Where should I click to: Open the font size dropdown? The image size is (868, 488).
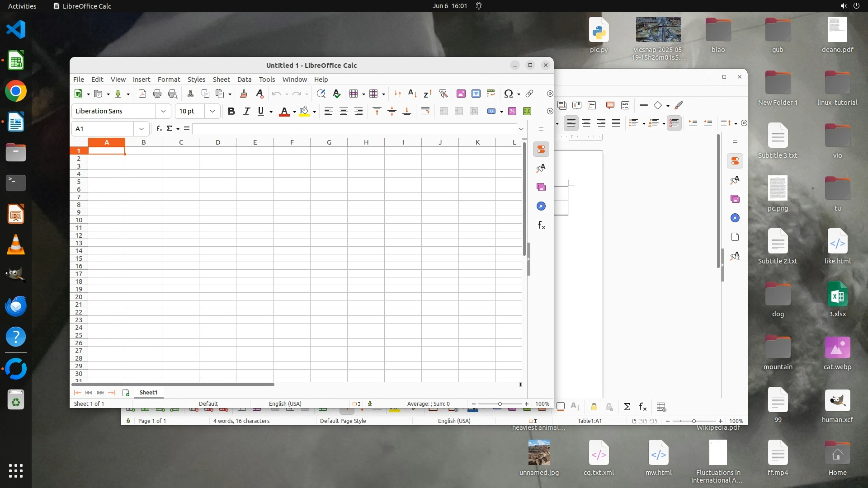212,111
